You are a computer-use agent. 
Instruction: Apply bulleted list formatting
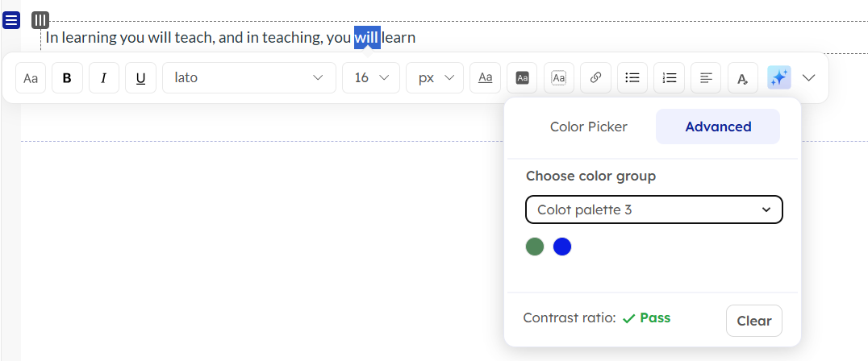tap(632, 78)
